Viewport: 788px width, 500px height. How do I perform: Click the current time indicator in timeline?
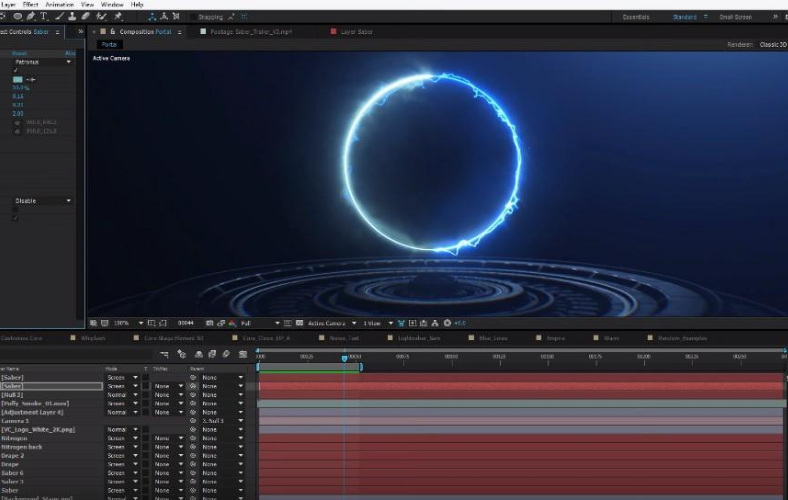[344, 358]
